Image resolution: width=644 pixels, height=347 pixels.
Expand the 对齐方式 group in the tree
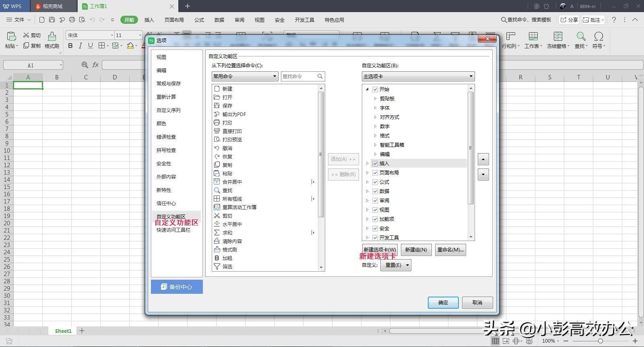(x=375, y=117)
